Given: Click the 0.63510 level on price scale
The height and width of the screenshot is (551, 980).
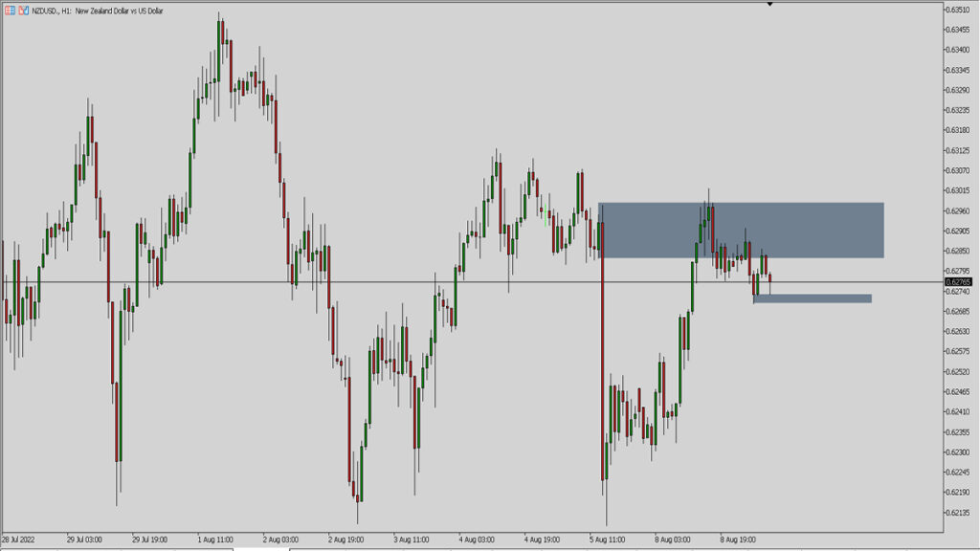Looking at the screenshot, I should pos(958,10).
